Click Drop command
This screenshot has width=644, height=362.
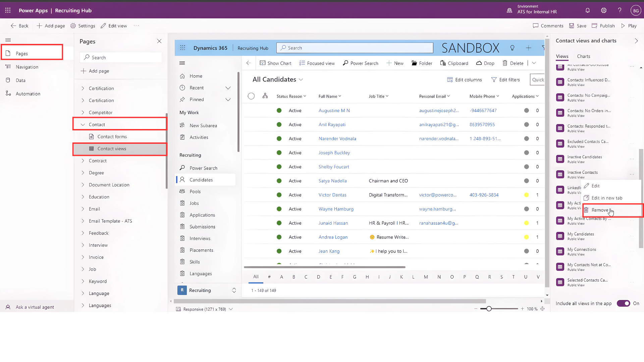click(x=485, y=63)
